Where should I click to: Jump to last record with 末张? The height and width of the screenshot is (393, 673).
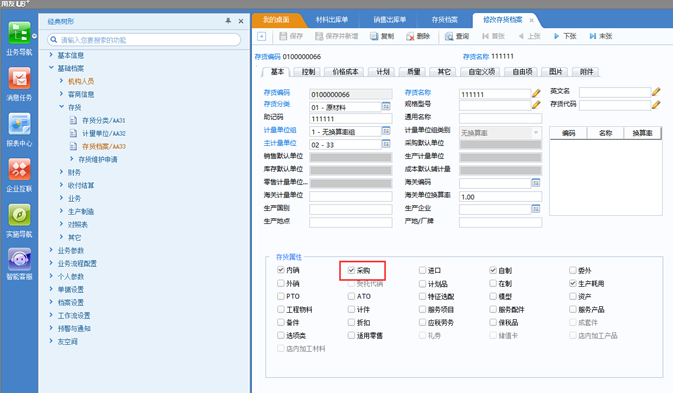click(601, 36)
